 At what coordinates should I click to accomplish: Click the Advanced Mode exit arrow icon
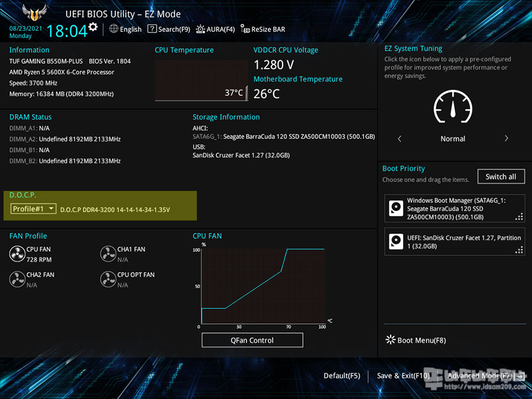click(x=520, y=376)
